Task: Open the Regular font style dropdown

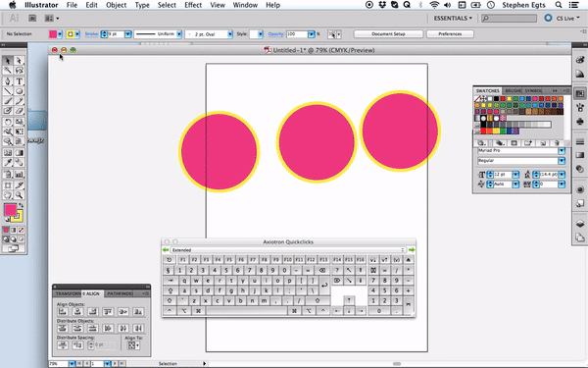Action: coord(562,161)
